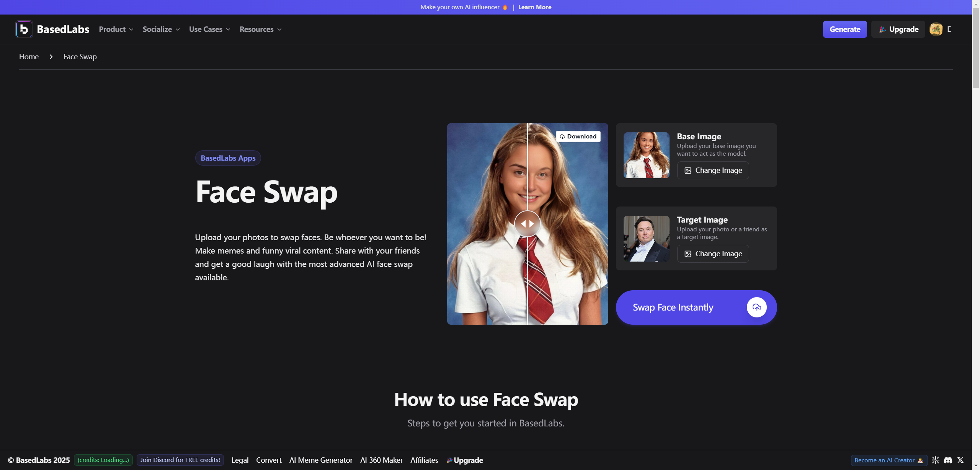The image size is (980, 470).
Task: Click the BasedLabs Apps badge
Action: tap(228, 158)
